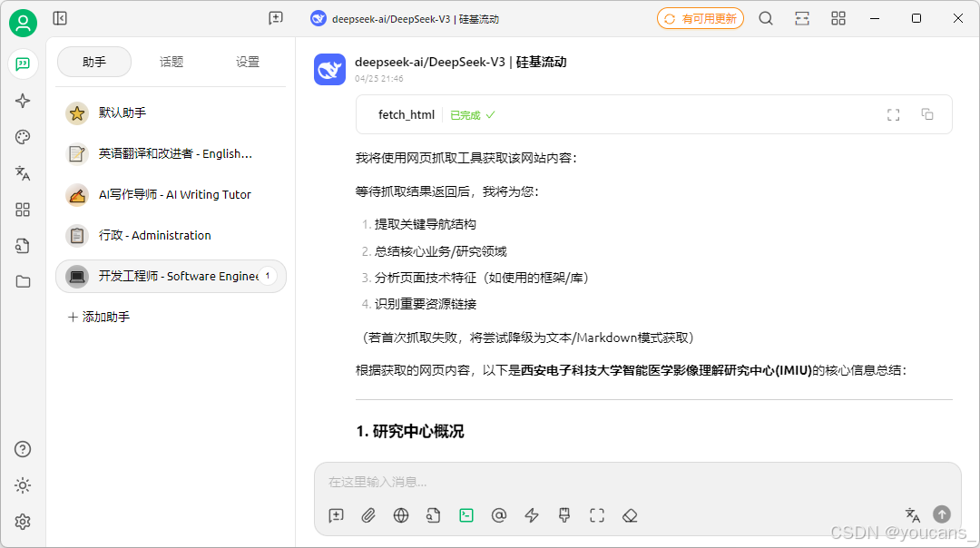Copy the fetch_html tool result
Viewport: 980px width, 548px height.
pyautogui.click(x=927, y=114)
